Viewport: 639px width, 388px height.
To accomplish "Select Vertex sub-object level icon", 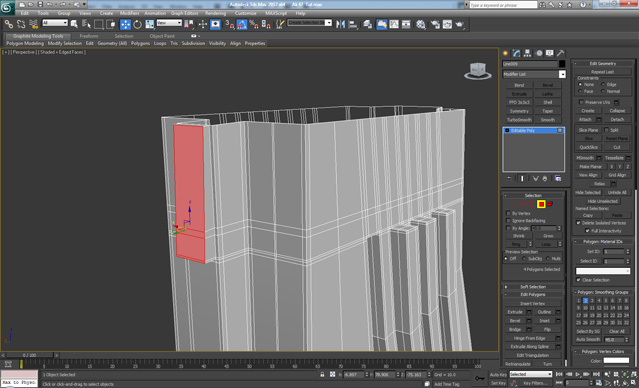I will click(x=513, y=204).
